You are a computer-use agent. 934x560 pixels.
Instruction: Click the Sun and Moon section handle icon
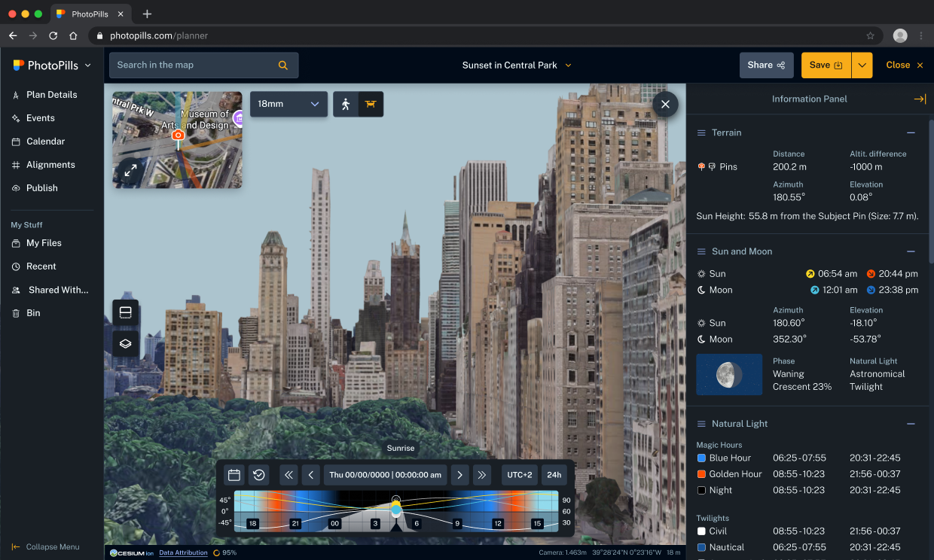tap(701, 251)
